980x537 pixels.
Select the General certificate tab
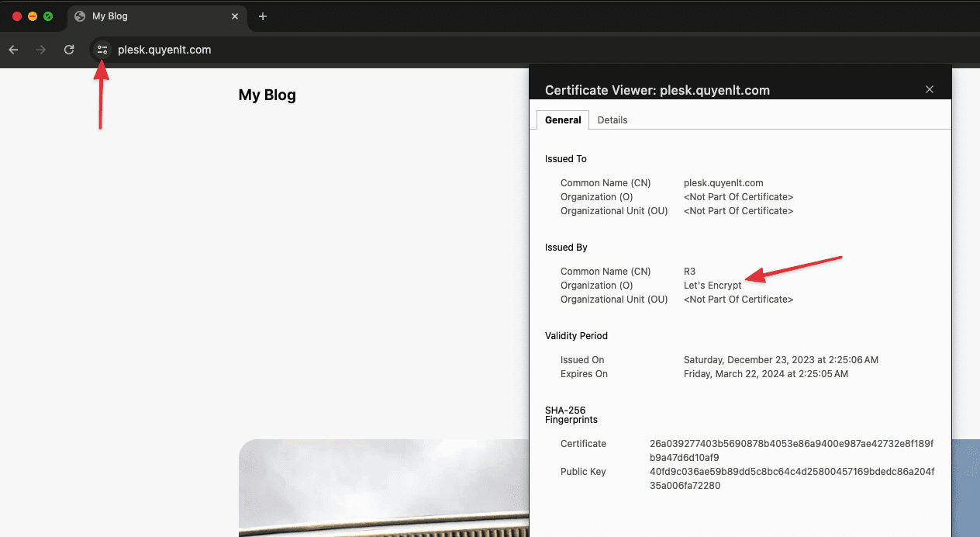coord(563,120)
